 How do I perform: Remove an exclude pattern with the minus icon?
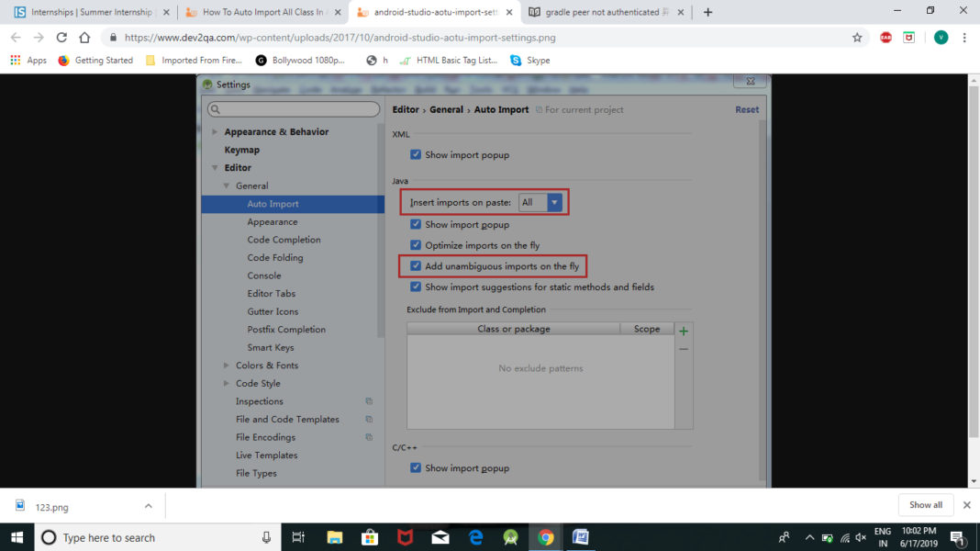click(x=685, y=349)
